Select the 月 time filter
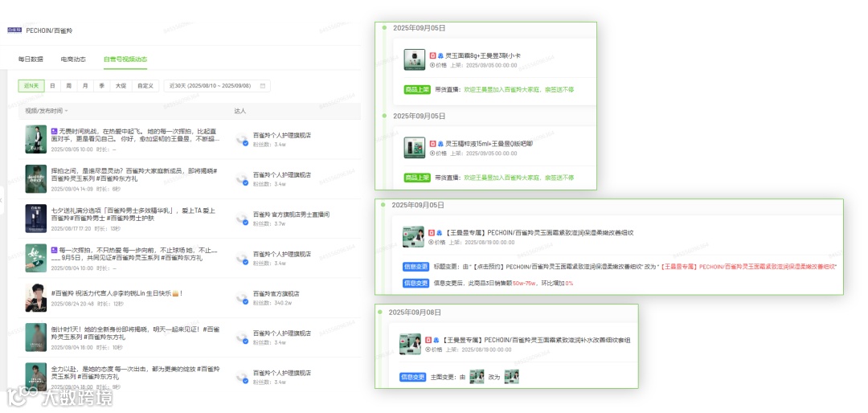The image size is (868, 413). 85,86
